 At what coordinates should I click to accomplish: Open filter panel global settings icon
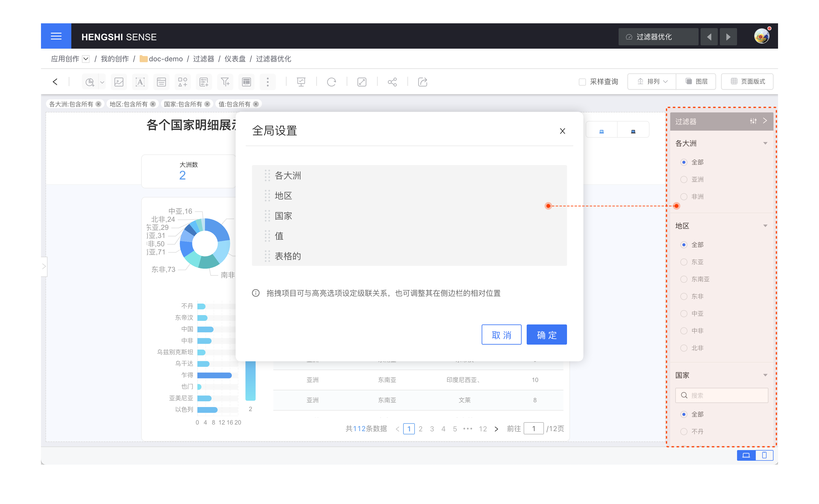753,121
